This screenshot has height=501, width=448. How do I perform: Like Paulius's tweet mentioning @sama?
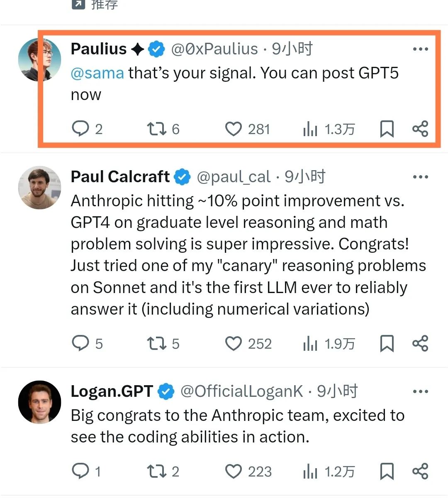[233, 129]
